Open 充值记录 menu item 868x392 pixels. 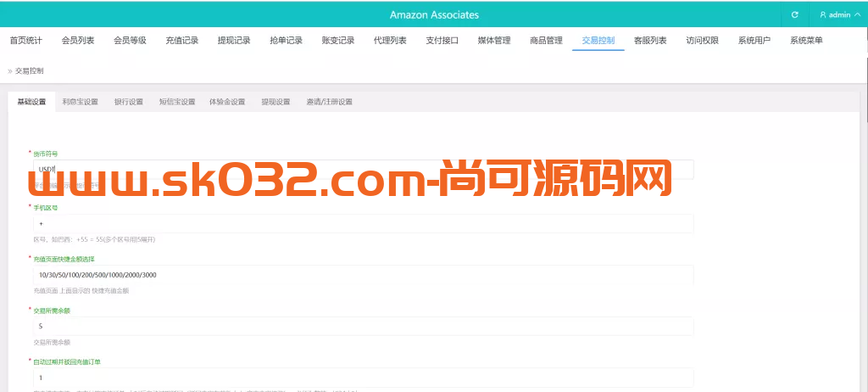point(182,41)
